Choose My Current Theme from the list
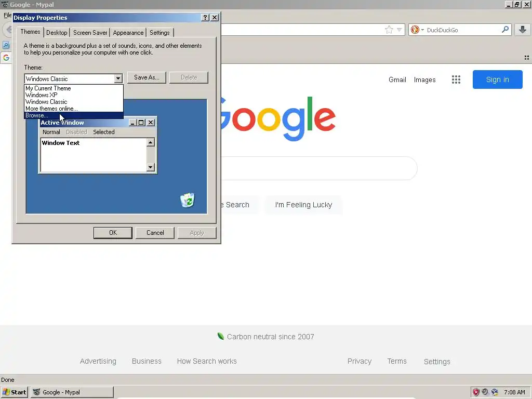This screenshot has height=399, width=532. tap(74, 88)
